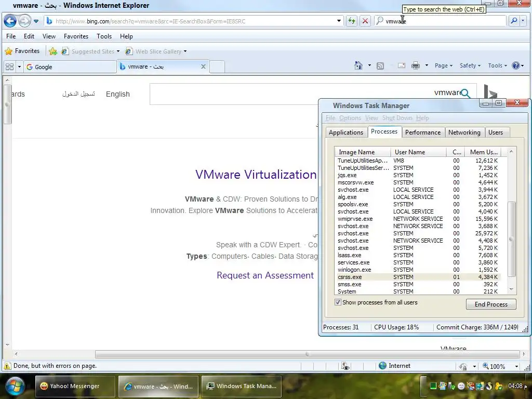
Task: Expand the address bar URL history dropdown
Action: [x=339, y=21]
